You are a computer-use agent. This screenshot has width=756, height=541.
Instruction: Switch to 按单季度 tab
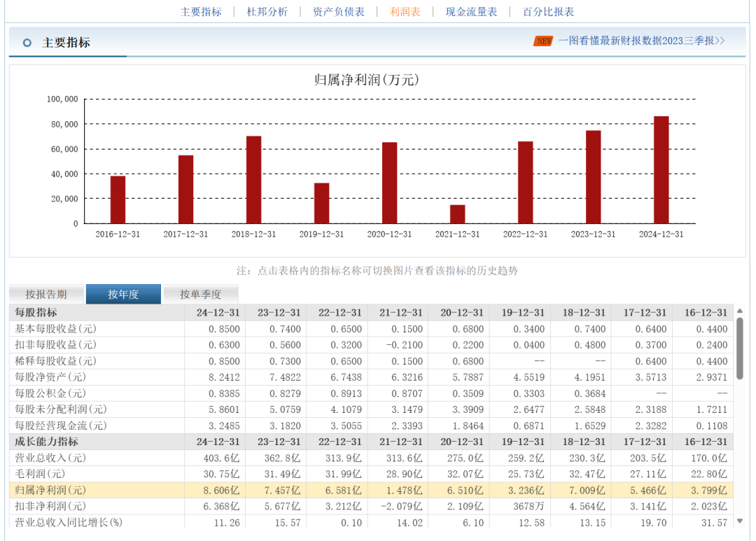[200, 295]
